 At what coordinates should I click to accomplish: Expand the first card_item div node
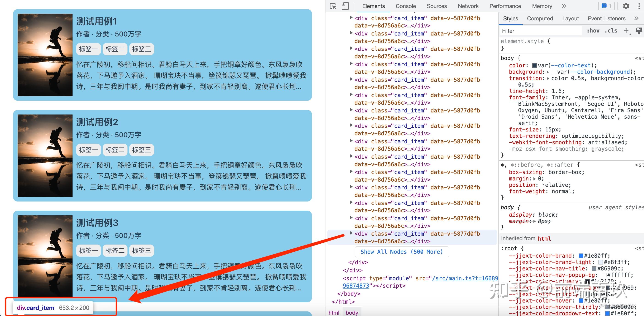point(351,17)
